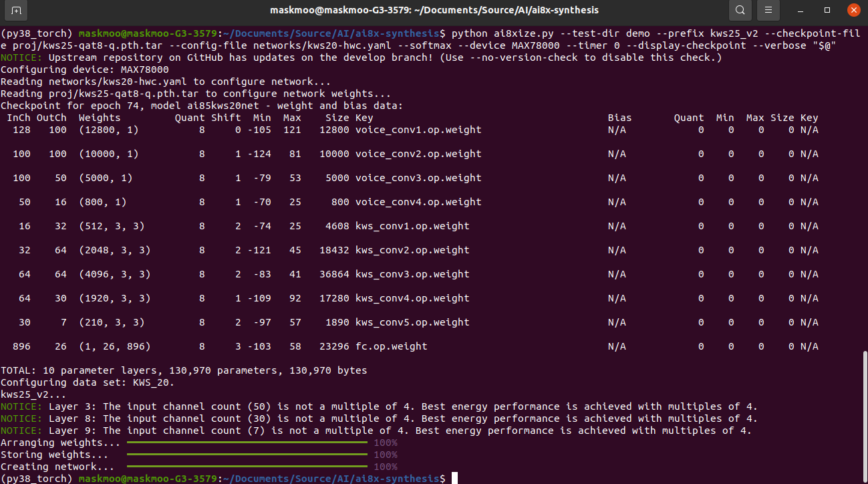The width and height of the screenshot is (868, 484).
Task: Click the voice_conv1.op.weight key text
Action: (x=418, y=130)
